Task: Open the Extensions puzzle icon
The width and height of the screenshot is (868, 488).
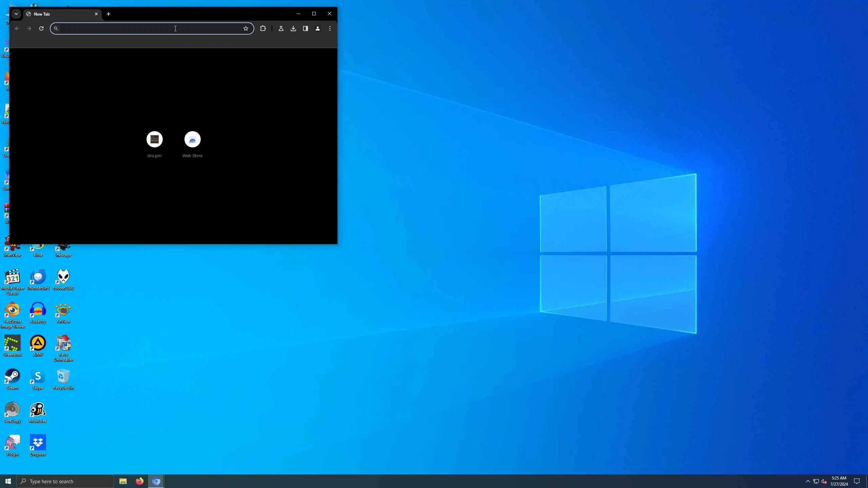Action: 263,28
